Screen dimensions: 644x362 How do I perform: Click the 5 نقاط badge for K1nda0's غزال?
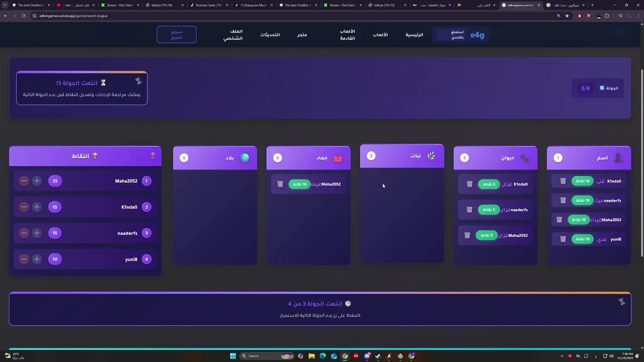click(489, 184)
